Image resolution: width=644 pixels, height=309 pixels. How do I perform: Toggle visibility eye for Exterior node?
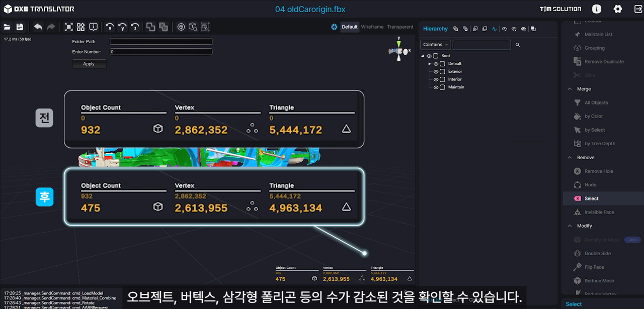[x=436, y=72]
